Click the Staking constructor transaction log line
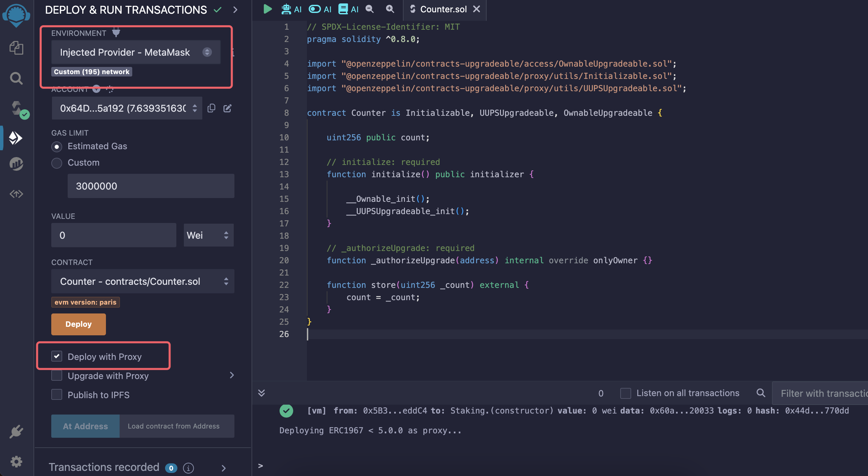This screenshot has height=476, width=868. click(578, 410)
